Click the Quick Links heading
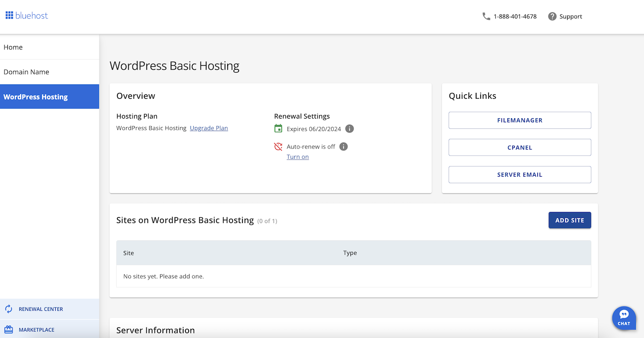Image resolution: width=644 pixels, height=338 pixels. (x=472, y=96)
